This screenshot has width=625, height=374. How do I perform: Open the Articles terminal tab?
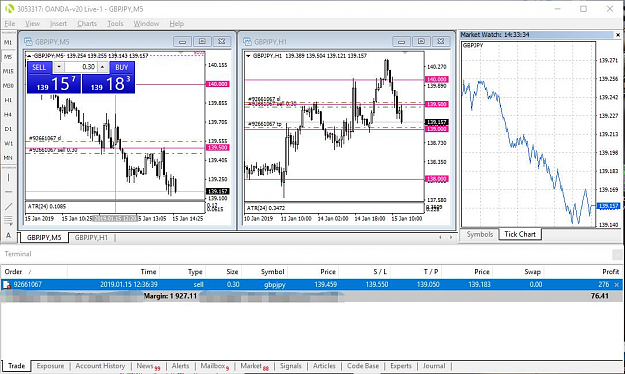point(324,366)
